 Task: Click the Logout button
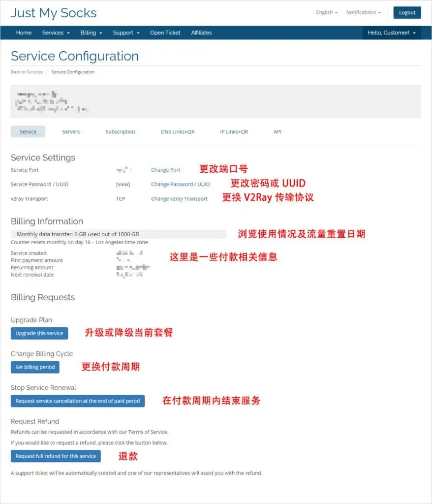coord(407,13)
